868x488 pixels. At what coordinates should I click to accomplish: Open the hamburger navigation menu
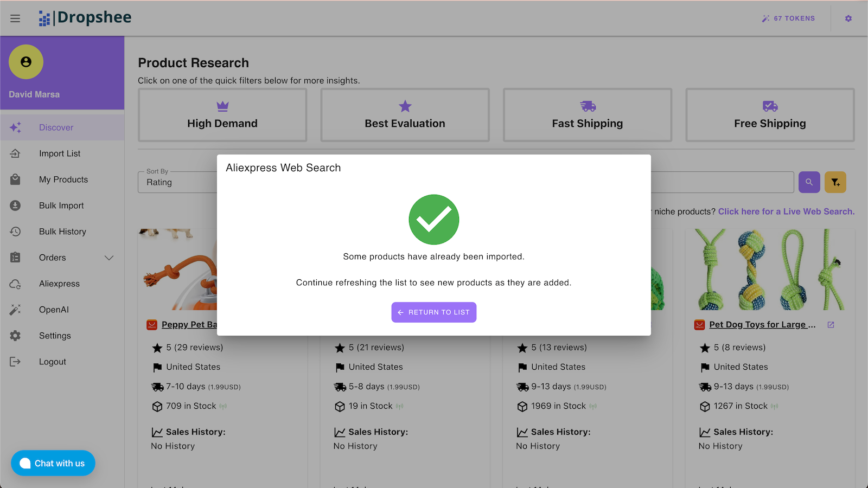tap(15, 18)
